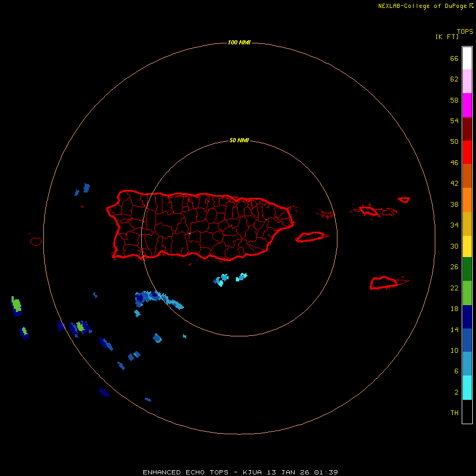The height and width of the screenshot is (476, 476).
Task: Click the '01:39' time stamp
Action: [x=326, y=472]
